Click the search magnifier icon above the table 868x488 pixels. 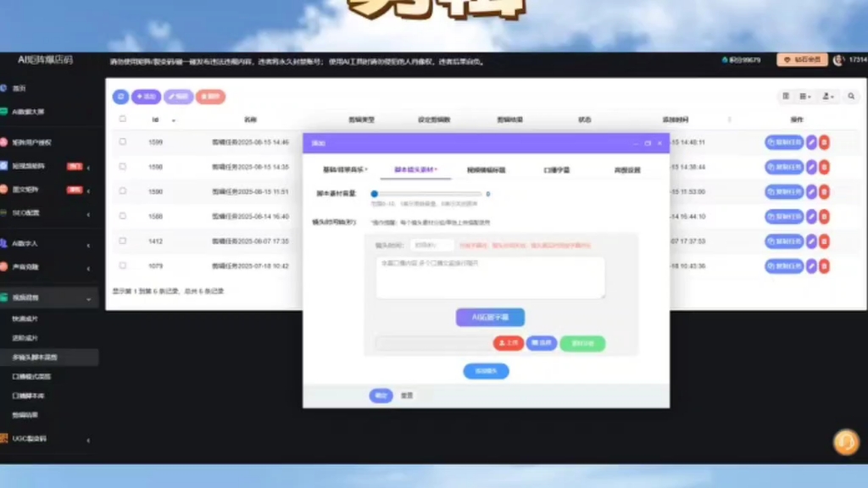click(x=851, y=97)
